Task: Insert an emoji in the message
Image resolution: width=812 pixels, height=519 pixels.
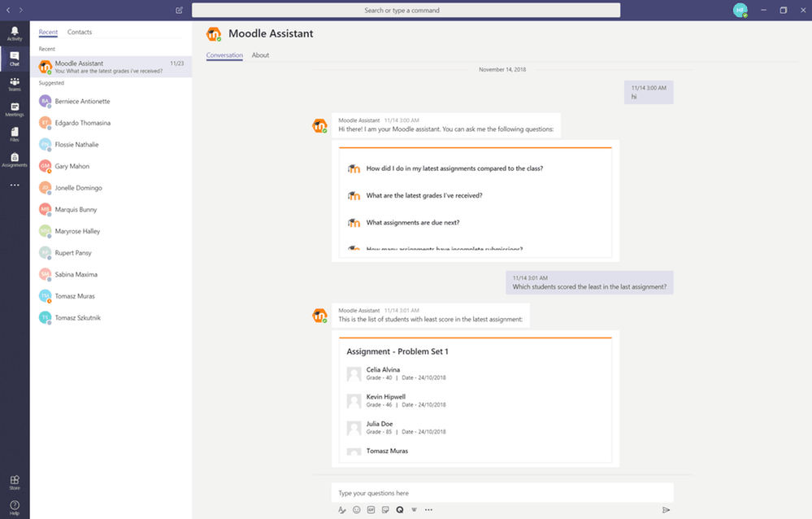Action: pos(356,510)
